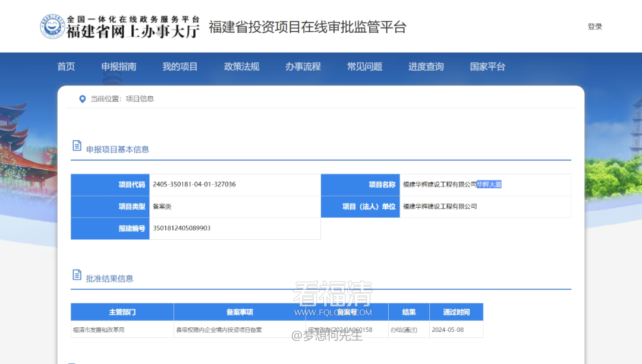The height and width of the screenshot is (364, 642).
Task: Click the location pin icon in breadcrumb
Action: tap(83, 99)
